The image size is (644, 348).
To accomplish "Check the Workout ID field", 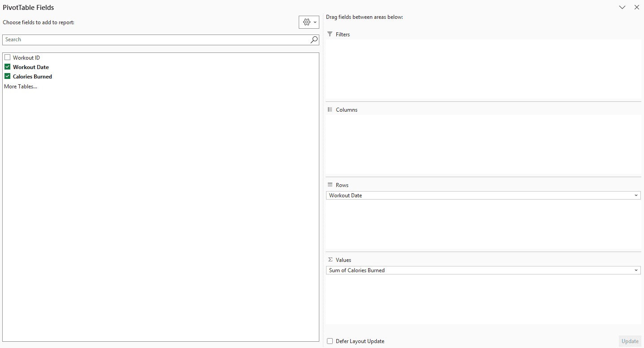I will tap(7, 57).
